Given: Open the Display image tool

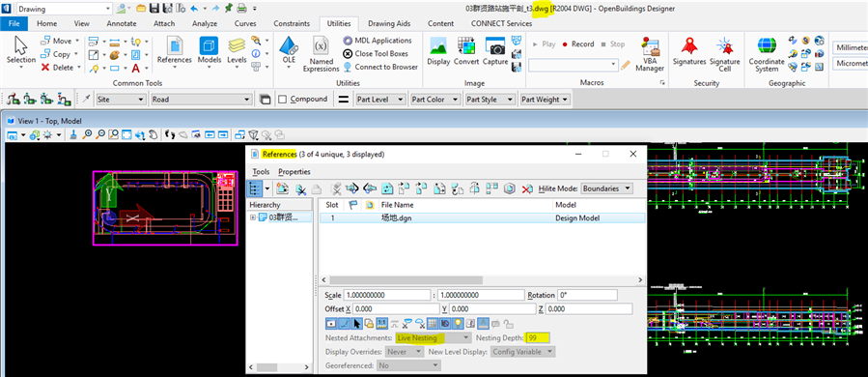Looking at the screenshot, I should pyautogui.click(x=438, y=51).
